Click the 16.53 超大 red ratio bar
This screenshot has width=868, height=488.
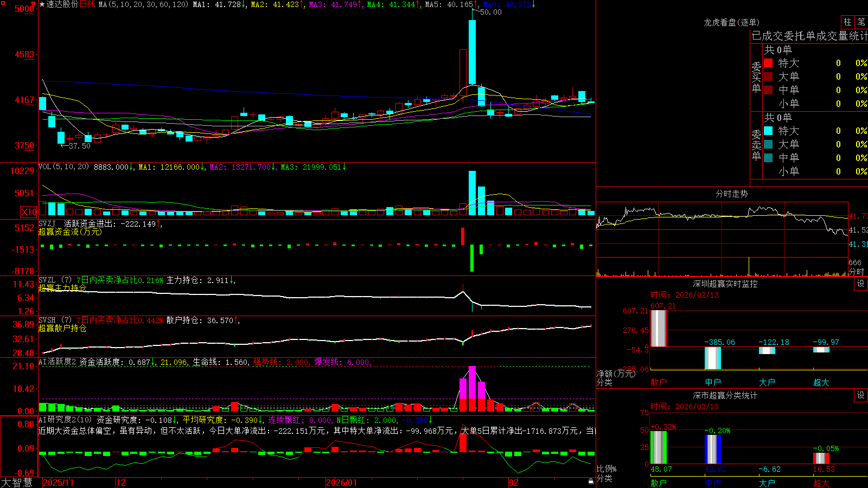(x=821, y=458)
